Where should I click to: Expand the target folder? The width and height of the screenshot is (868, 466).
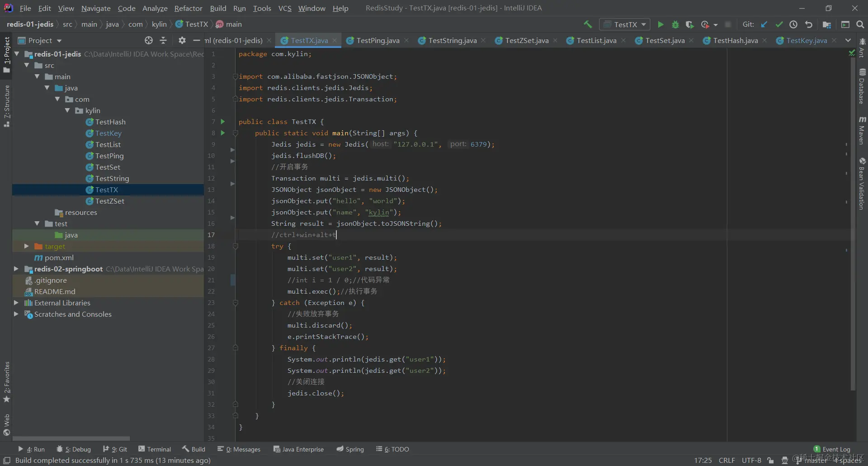[x=26, y=246]
